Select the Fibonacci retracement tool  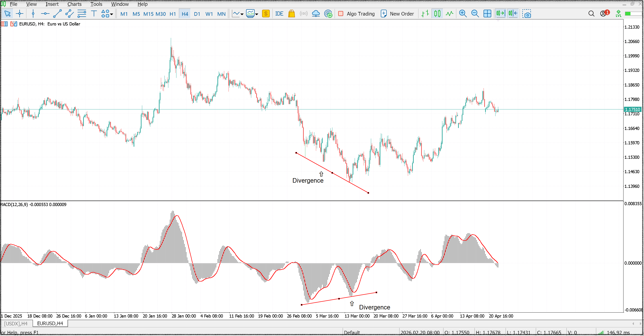point(82,14)
